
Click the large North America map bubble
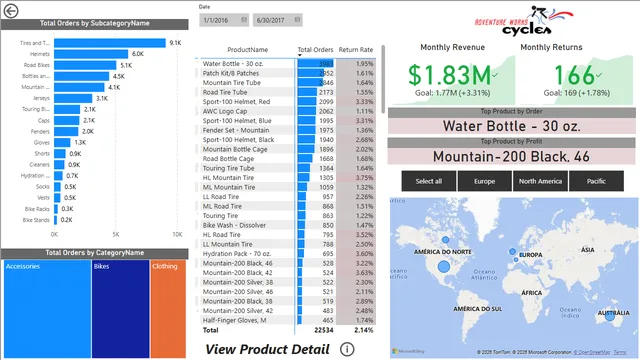(x=444, y=267)
